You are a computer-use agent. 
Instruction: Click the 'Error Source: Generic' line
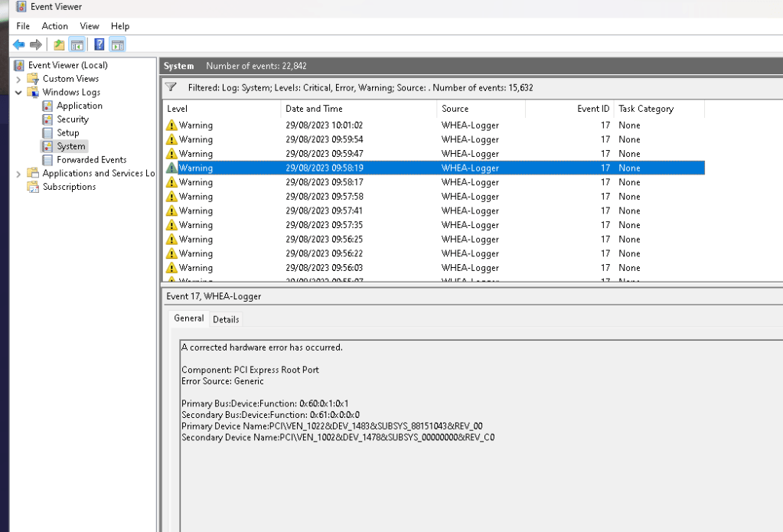(223, 381)
